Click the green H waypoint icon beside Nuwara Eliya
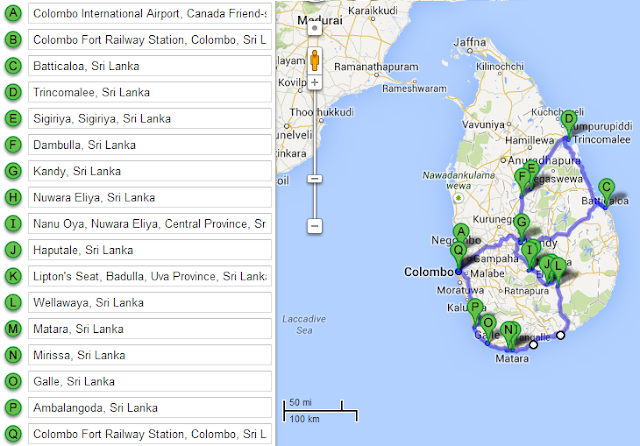This screenshot has width=640, height=446. click(x=13, y=197)
